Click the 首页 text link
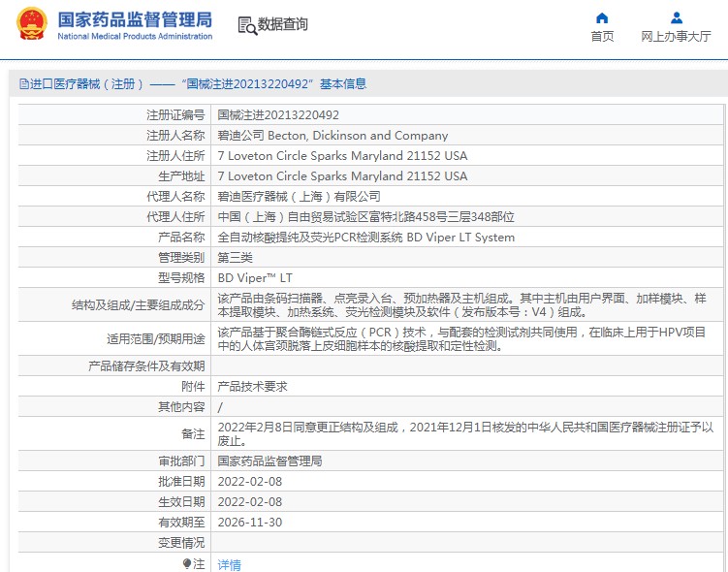This screenshot has height=572, width=728. 602,36
